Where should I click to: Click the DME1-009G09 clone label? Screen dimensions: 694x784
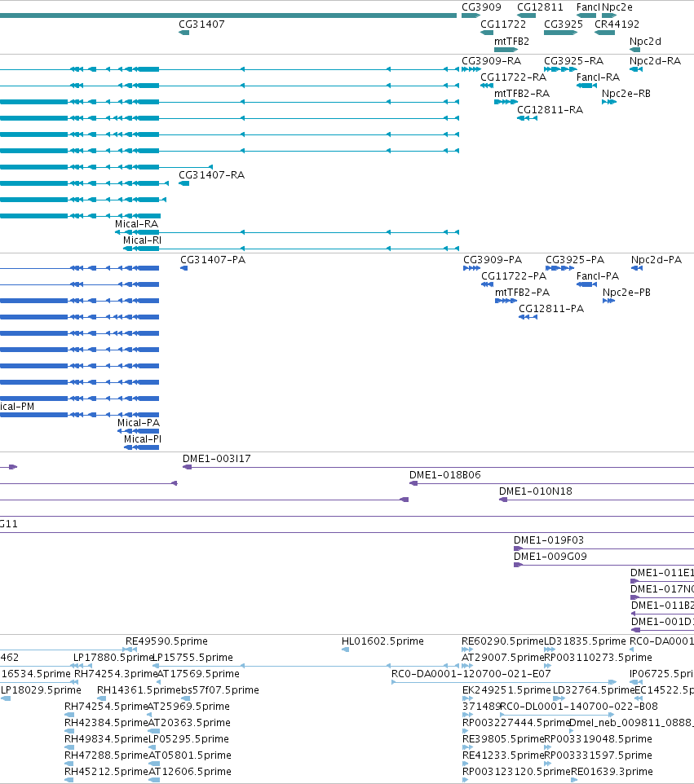coord(550,556)
